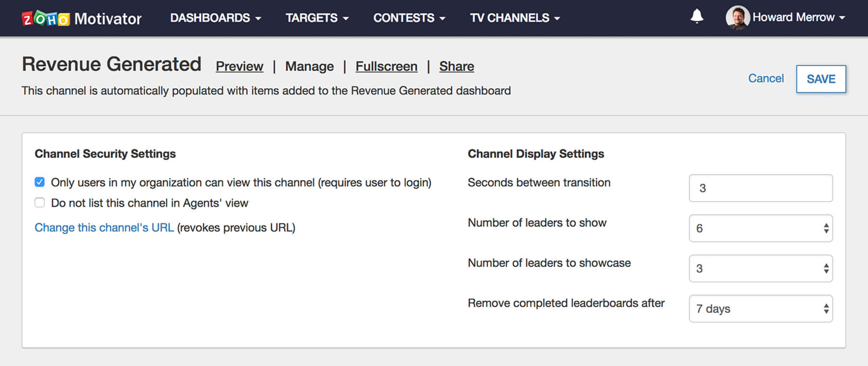Image resolution: width=868 pixels, height=366 pixels.
Task: Click Change this channel's URL link
Action: [104, 228]
